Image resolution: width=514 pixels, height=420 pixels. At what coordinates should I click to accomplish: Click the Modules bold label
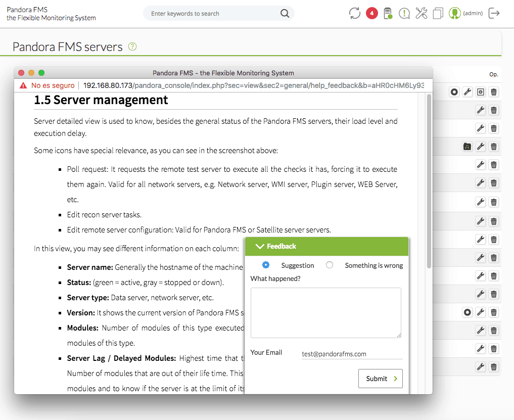pyautogui.click(x=82, y=328)
